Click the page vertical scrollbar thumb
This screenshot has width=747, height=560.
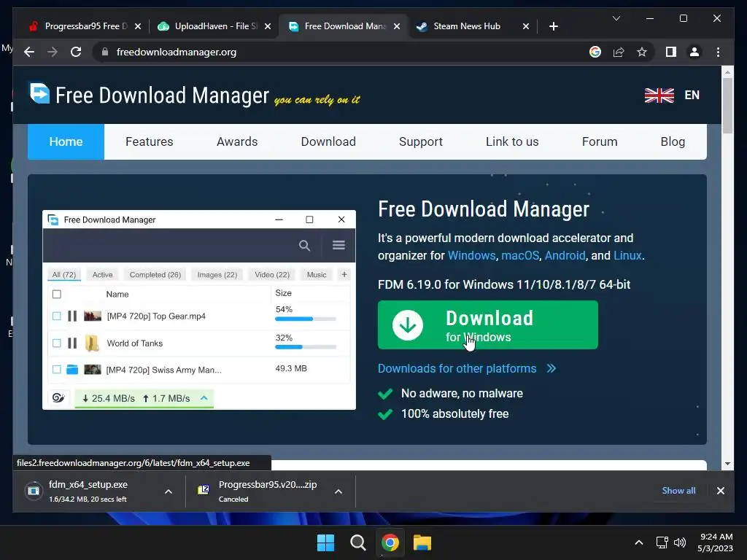(x=727, y=106)
